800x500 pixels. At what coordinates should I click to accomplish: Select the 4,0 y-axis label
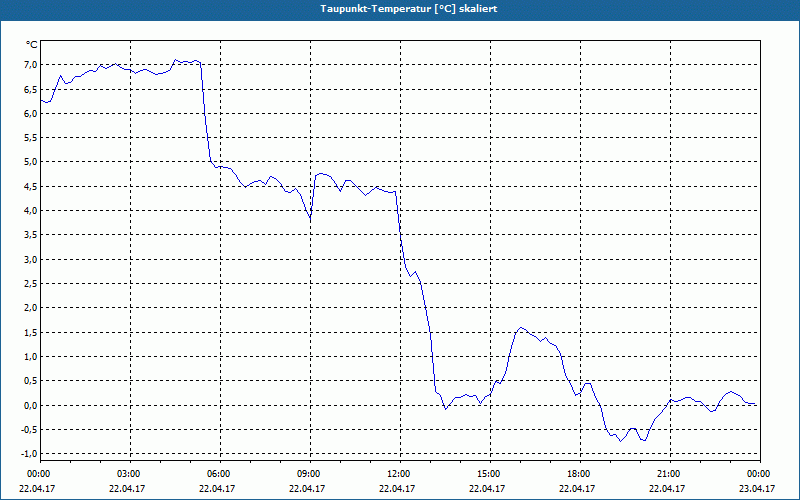pyautogui.click(x=30, y=211)
